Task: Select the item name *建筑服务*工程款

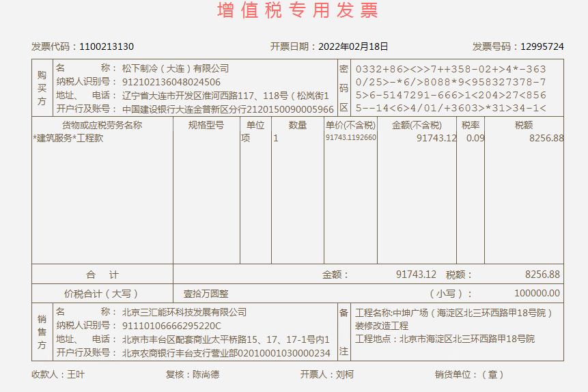Action: point(68,138)
